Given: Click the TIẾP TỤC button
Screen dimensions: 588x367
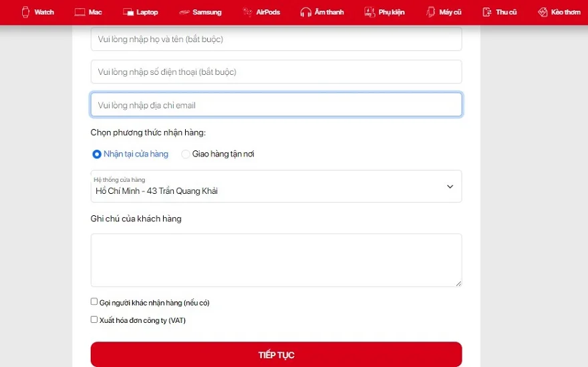Looking at the screenshot, I should click(277, 354).
